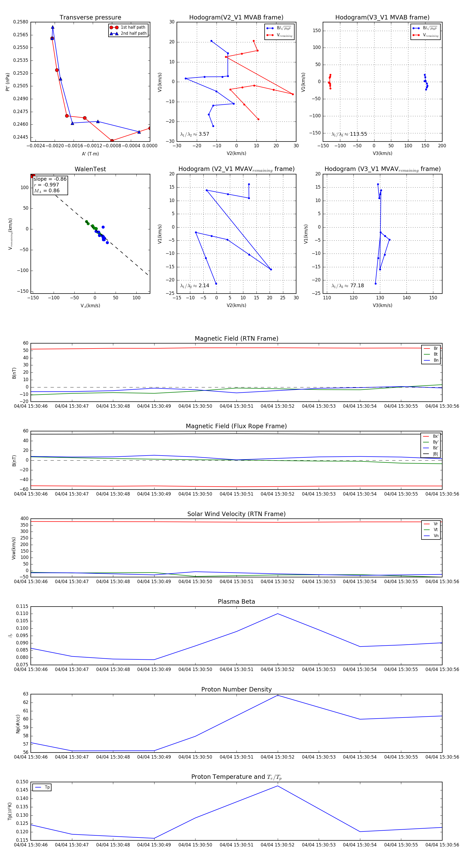The height and width of the screenshot is (868, 473).
Task: Click the WalenTest slope annotation box
Action: click(x=50, y=185)
